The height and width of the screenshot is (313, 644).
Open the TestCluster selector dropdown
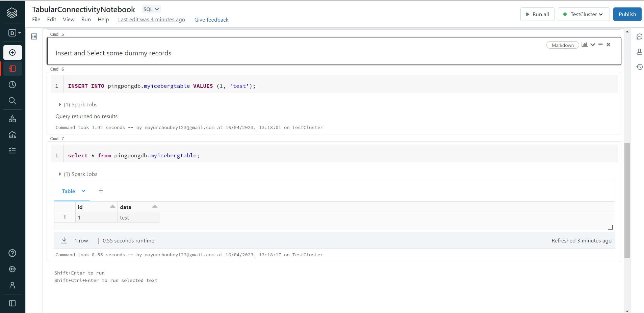point(583,14)
